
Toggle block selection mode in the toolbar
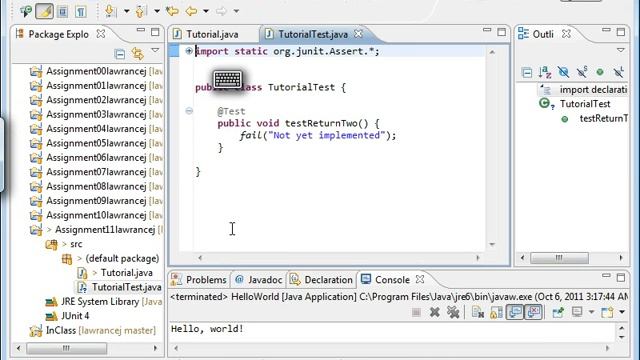point(63,11)
